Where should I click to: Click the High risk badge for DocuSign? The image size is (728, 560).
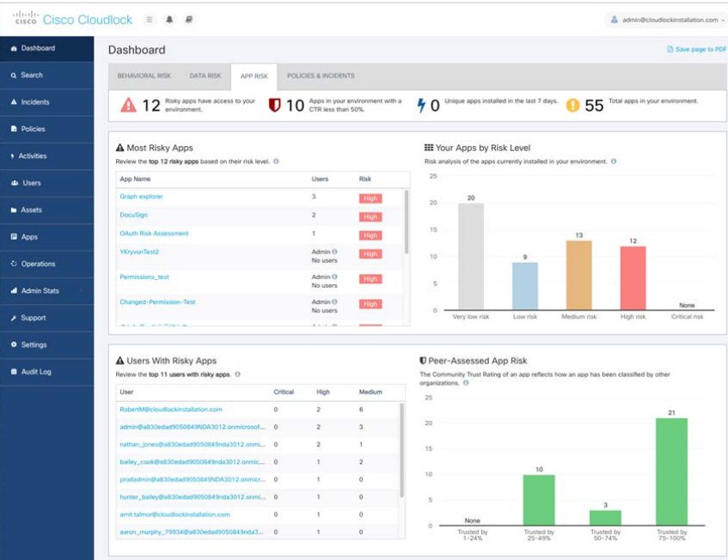[370, 217]
